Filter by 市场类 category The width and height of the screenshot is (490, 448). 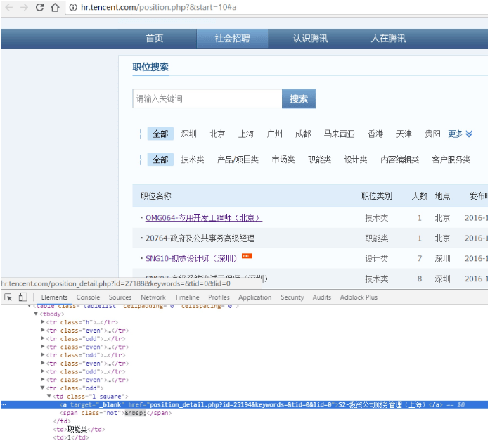[283, 160]
